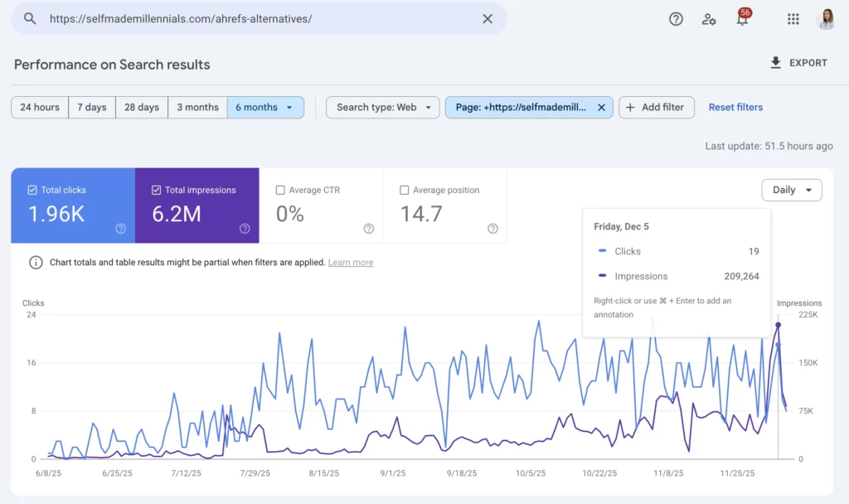Open the notifications bell icon
The height and width of the screenshot is (504, 849).
pyautogui.click(x=742, y=20)
